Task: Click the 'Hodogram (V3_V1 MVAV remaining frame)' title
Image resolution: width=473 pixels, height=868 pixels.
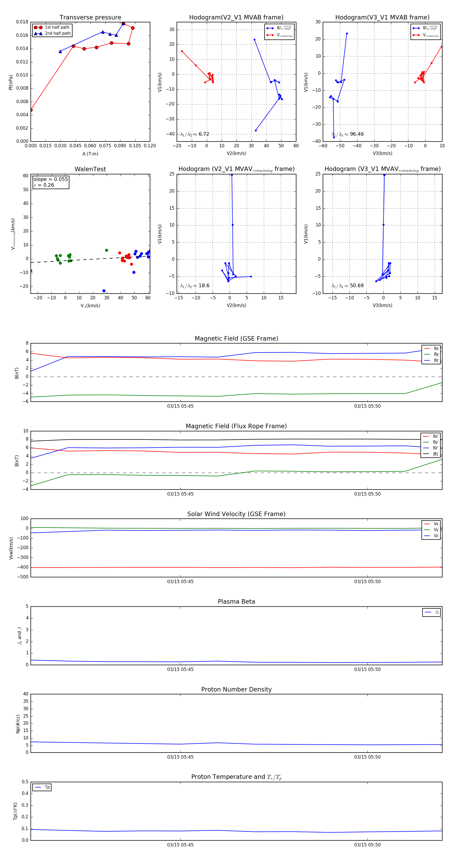Action: click(382, 169)
